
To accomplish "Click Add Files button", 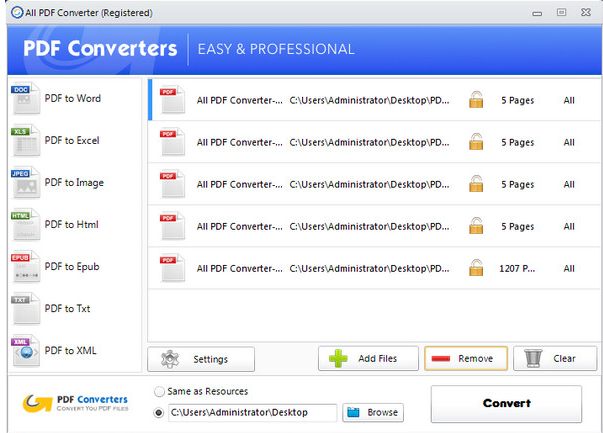I will tap(368, 358).
